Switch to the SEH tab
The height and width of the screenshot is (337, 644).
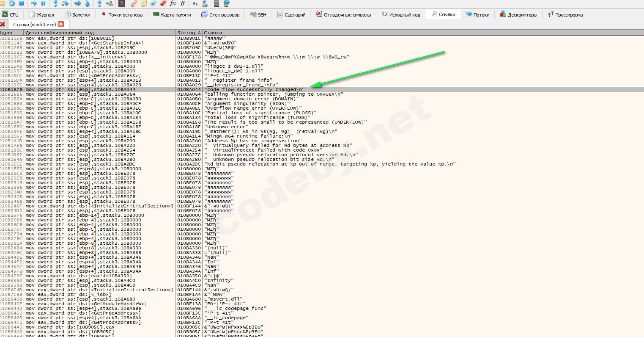click(258, 14)
